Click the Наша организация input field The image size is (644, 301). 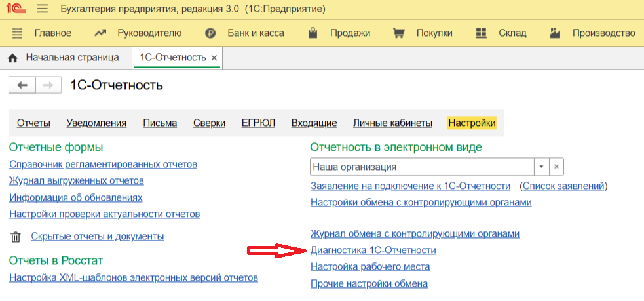point(421,167)
